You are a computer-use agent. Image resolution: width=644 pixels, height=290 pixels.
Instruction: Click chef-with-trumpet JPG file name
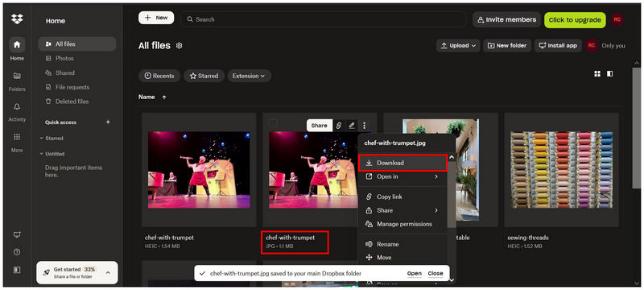[291, 238]
